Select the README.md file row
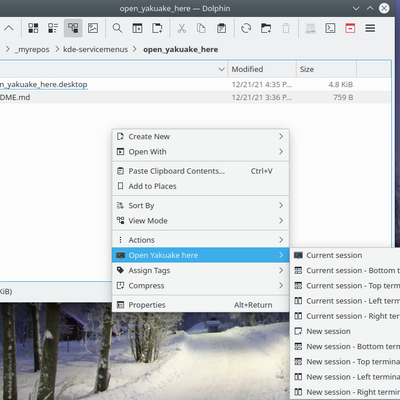 pyautogui.click(x=195, y=97)
